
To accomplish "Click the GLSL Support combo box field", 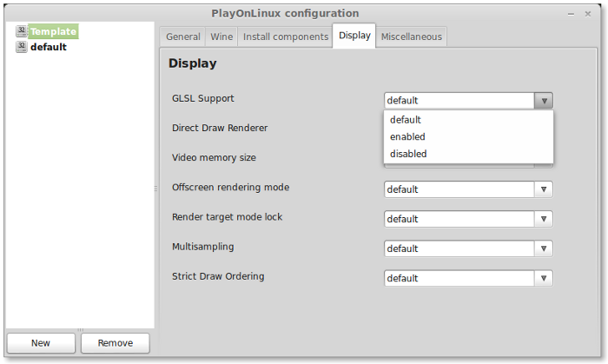I will [x=459, y=101].
